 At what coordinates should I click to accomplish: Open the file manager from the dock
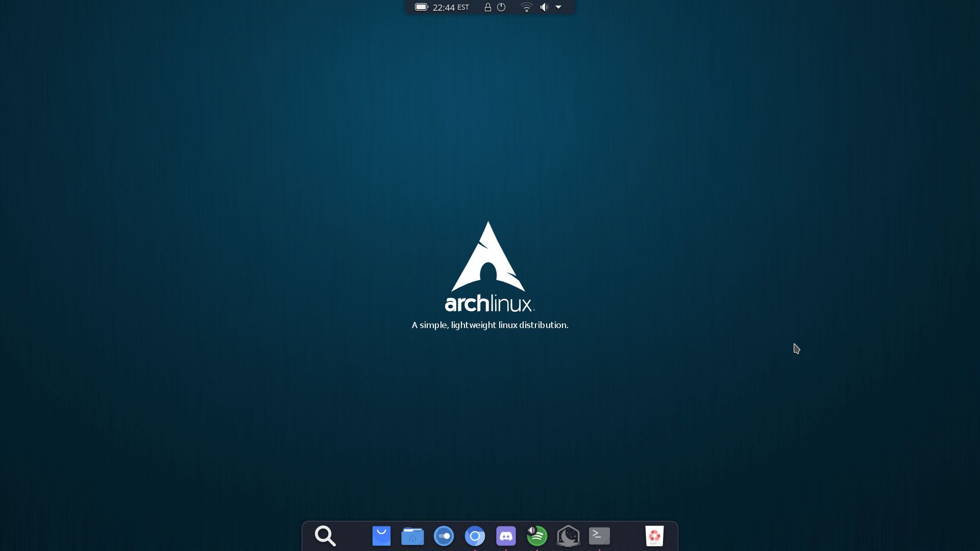point(412,536)
